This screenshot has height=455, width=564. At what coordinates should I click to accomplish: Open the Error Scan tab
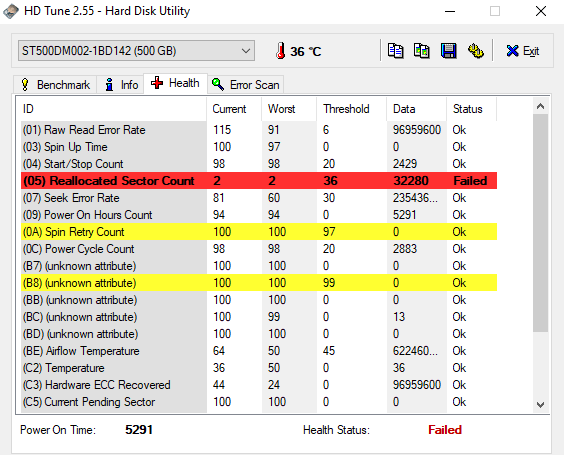[x=246, y=85]
